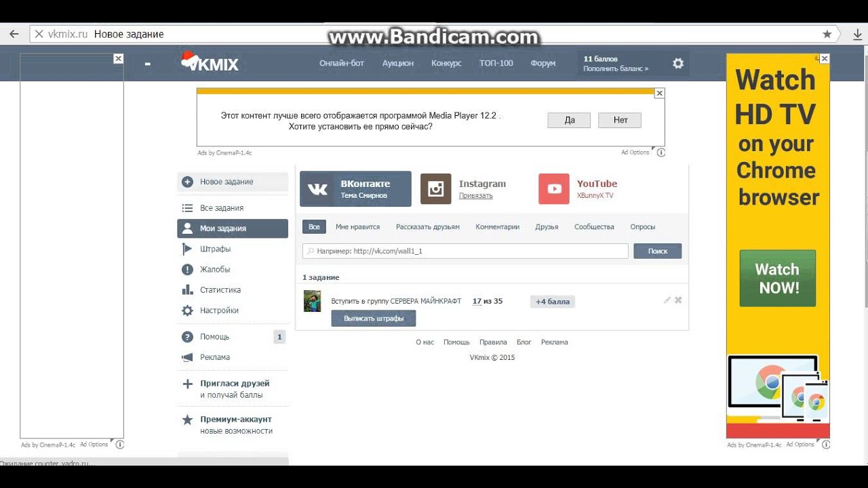Image resolution: width=868 pixels, height=488 pixels.
Task: Select the Сообщества filter tab
Action: coord(594,227)
